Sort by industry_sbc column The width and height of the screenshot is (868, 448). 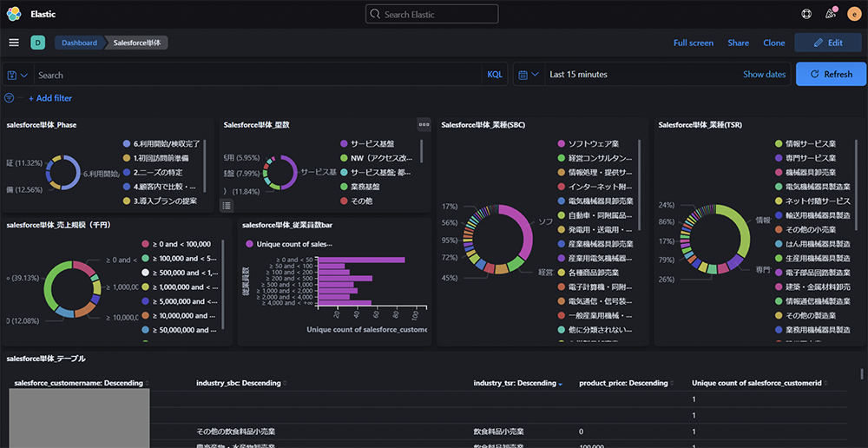click(x=240, y=383)
